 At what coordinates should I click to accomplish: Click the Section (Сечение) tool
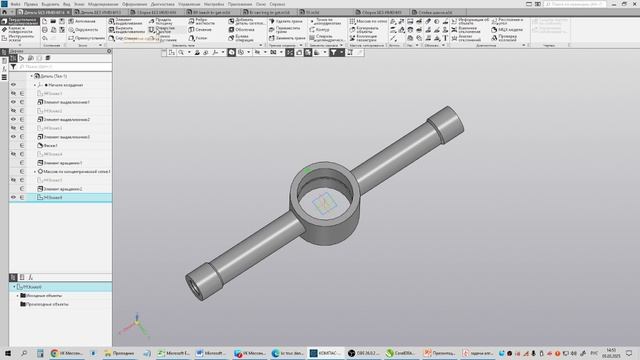pyautogui.click(x=200, y=30)
